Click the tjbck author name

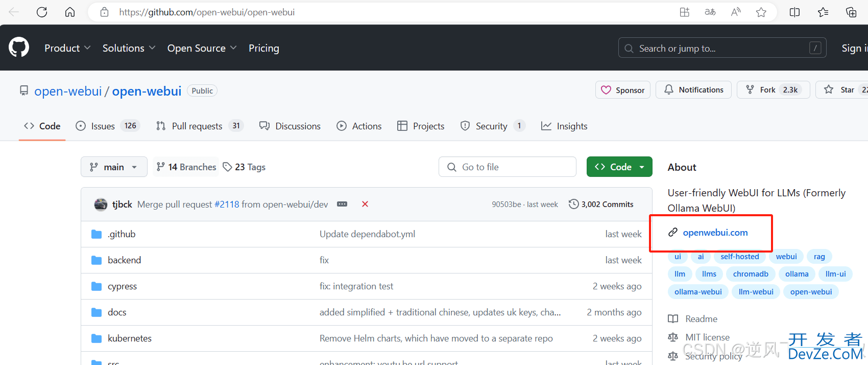pyautogui.click(x=122, y=204)
